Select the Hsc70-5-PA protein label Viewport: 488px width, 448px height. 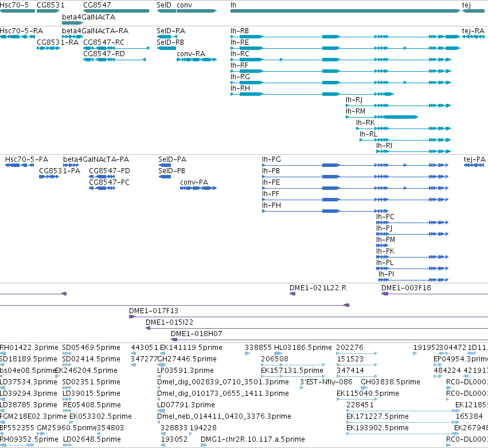click(x=26, y=159)
